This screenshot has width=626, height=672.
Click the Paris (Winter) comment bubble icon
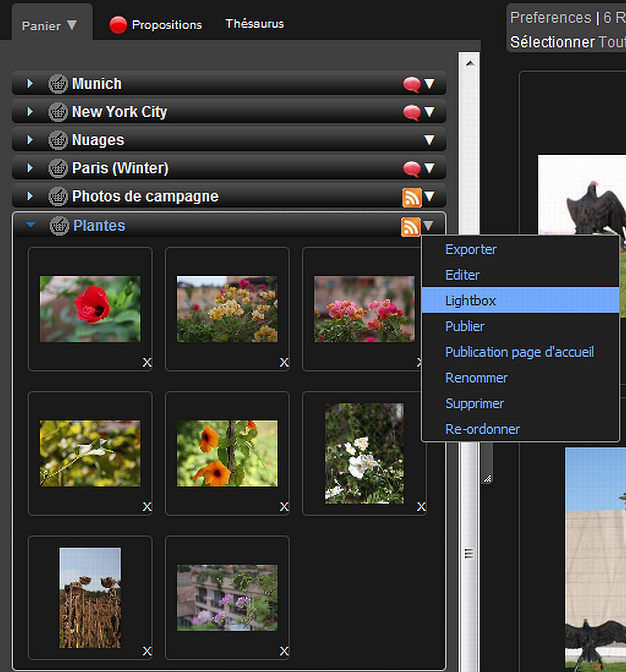[412, 168]
